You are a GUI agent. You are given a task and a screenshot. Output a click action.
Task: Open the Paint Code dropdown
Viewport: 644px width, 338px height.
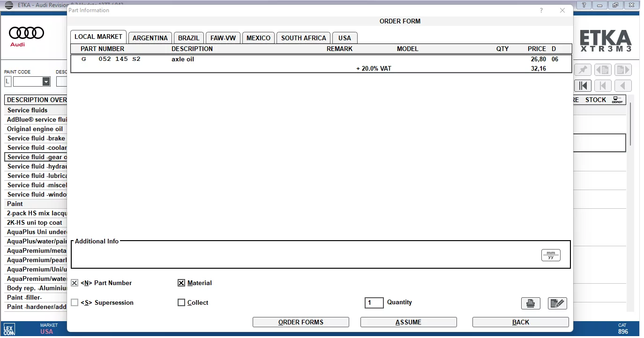46,82
